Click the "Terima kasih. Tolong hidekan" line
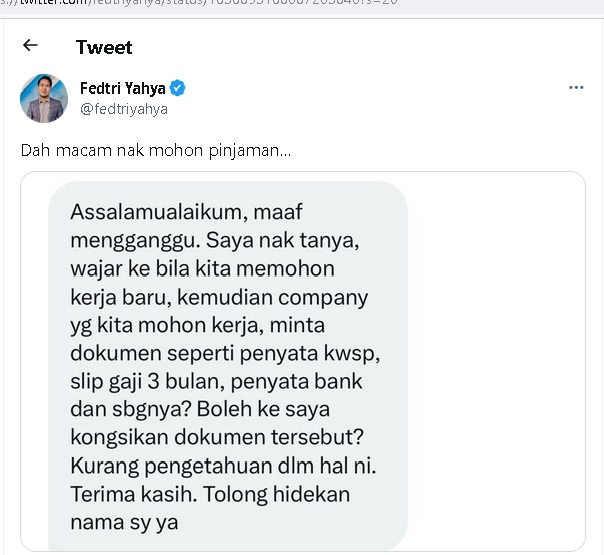 tap(211, 495)
